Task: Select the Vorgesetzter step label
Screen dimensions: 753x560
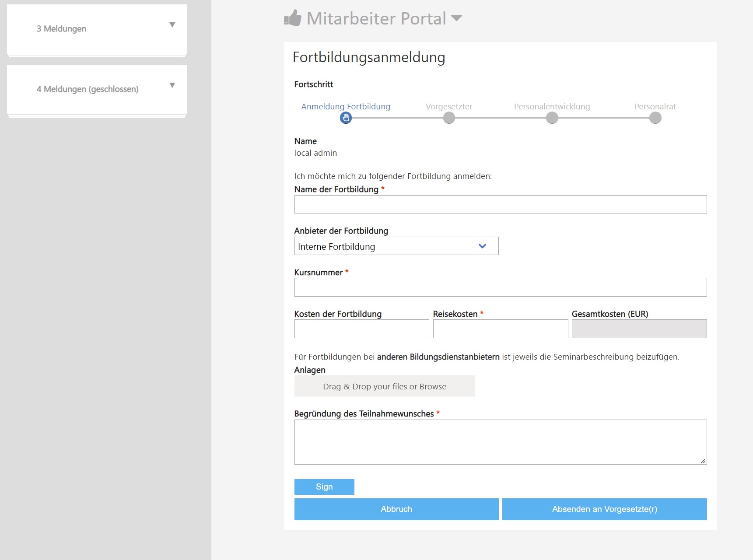Action: pos(448,106)
